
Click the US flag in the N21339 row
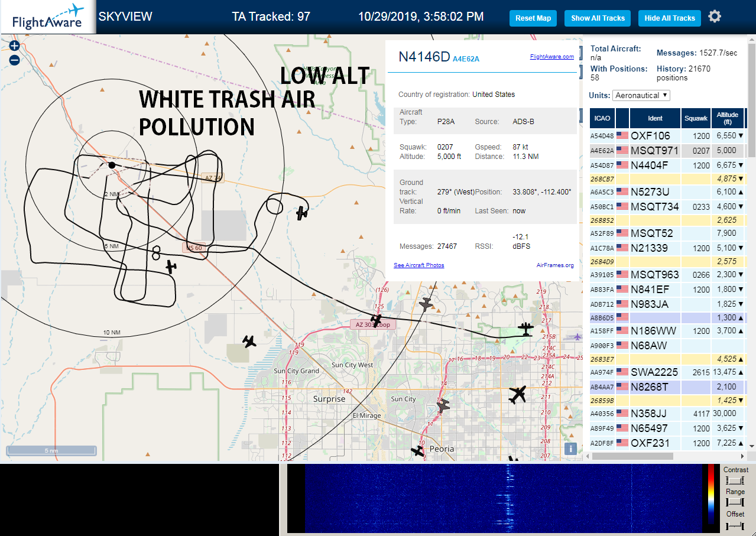[x=622, y=248]
